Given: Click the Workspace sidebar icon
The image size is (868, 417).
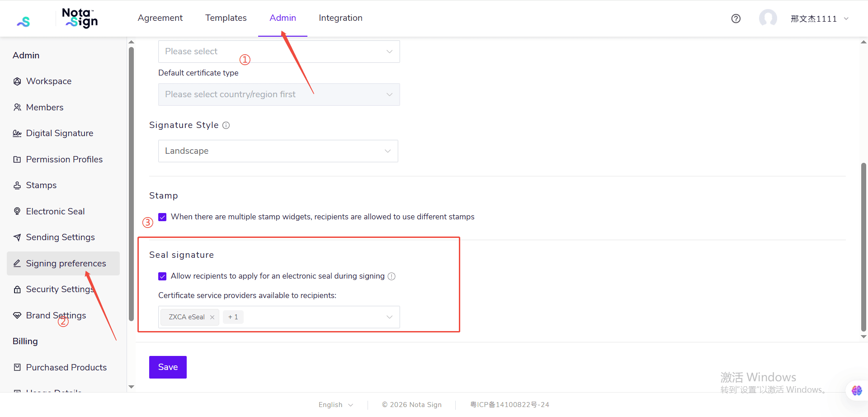Looking at the screenshot, I should 17,81.
